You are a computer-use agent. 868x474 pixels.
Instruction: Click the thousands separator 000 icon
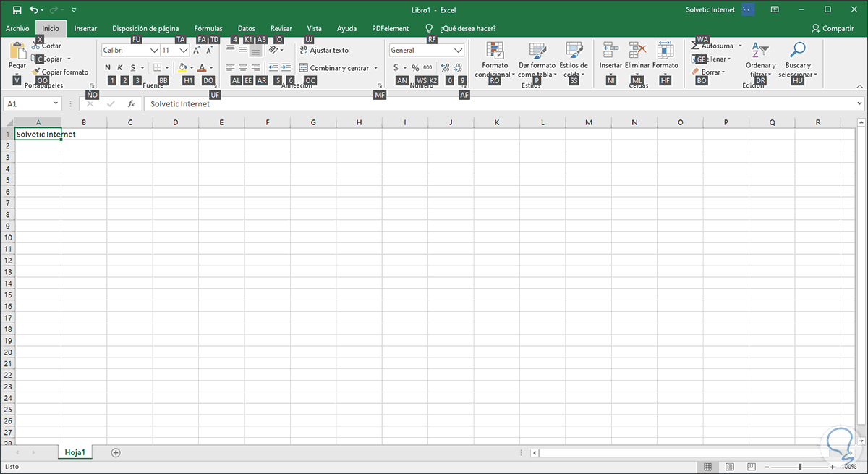tap(427, 68)
